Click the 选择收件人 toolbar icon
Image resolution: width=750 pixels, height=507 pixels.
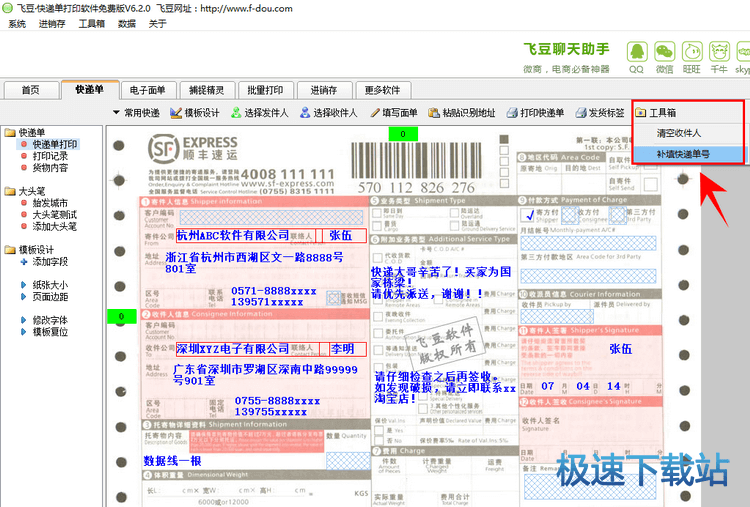point(305,113)
